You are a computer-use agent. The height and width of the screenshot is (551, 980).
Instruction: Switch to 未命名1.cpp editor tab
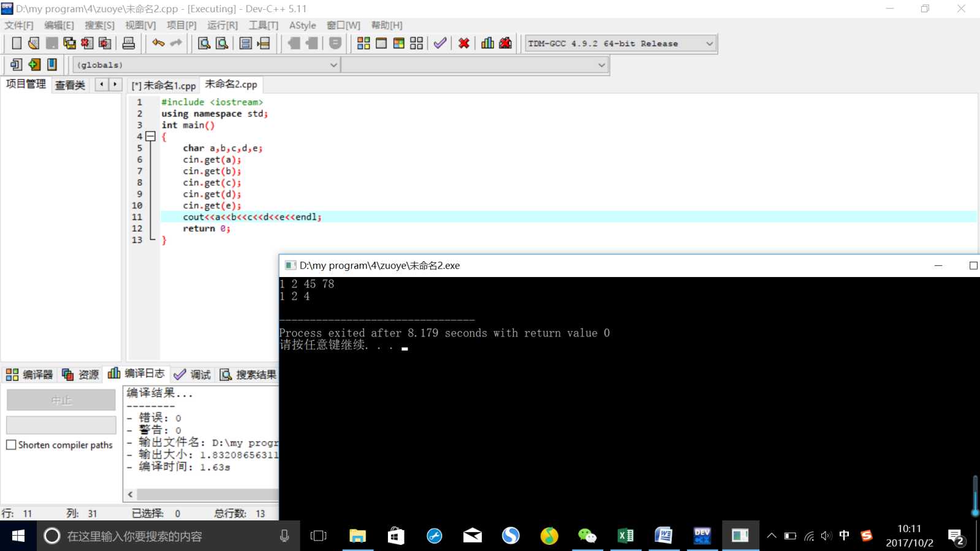(x=164, y=86)
